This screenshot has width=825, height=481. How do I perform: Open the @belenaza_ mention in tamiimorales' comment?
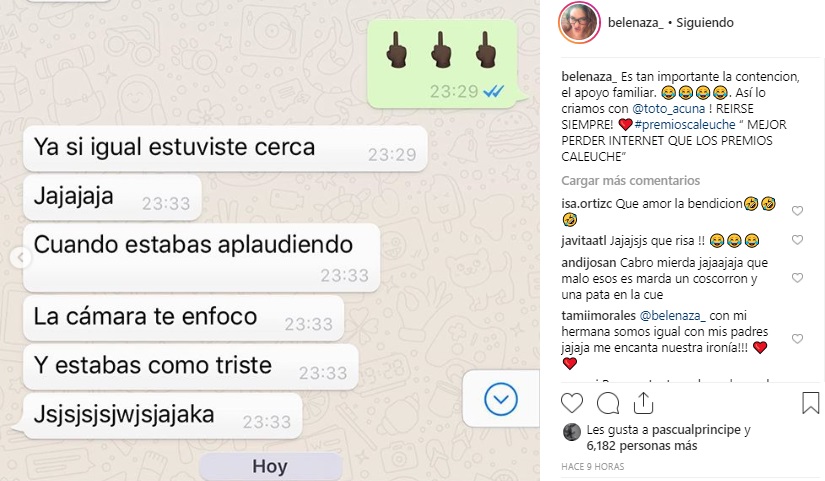pos(672,316)
